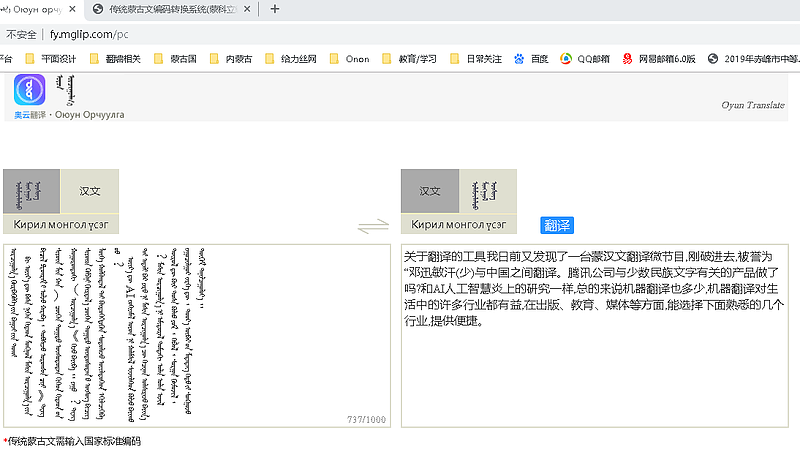This screenshot has width=800, height=455.
Task: Open the 平面设计 bookmark folder
Action: coord(51,59)
